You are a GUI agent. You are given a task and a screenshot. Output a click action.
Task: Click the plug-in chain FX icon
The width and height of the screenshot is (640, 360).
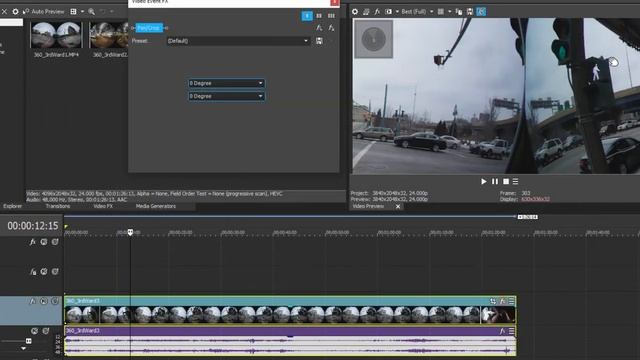click(x=319, y=28)
